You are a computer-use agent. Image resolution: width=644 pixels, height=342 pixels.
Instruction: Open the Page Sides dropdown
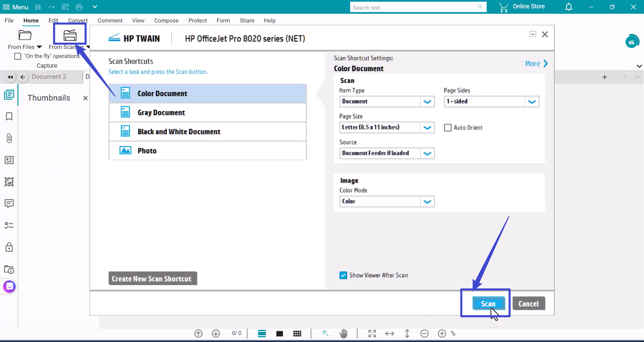[491, 102]
